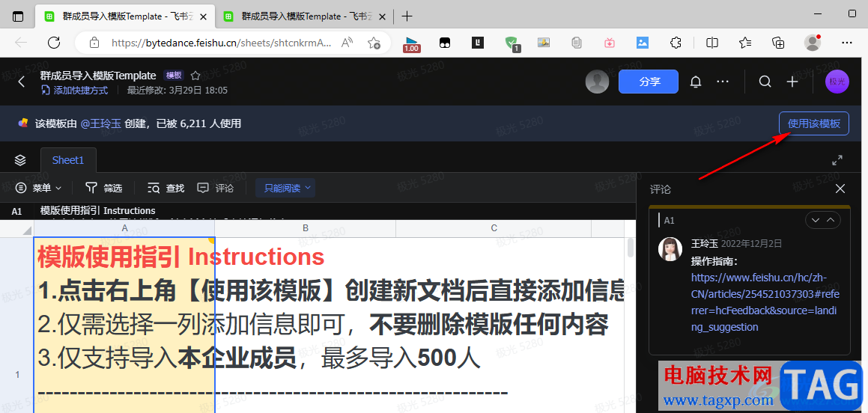Click the Read aloud icon
The width and height of the screenshot is (868, 413).
[347, 43]
